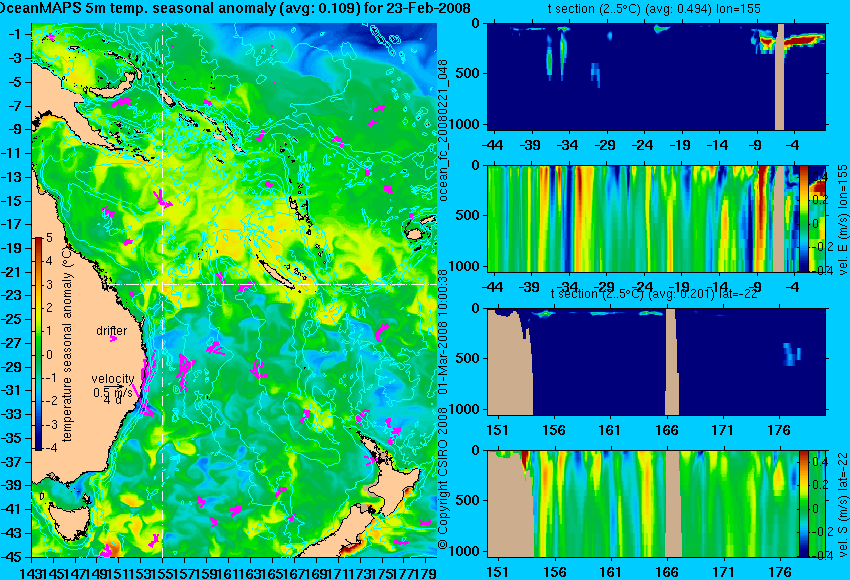
Task: Click the magenta drifter marker below 'drifter' label
Action: (113, 339)
